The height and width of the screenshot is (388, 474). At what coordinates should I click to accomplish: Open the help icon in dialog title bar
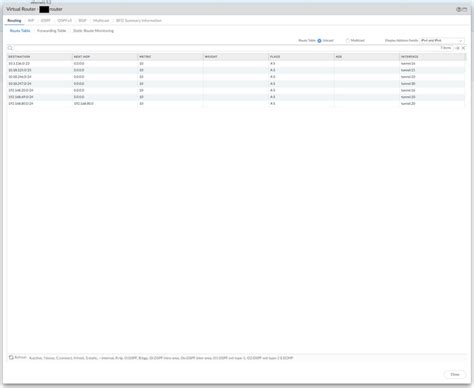tap(458, 9)
